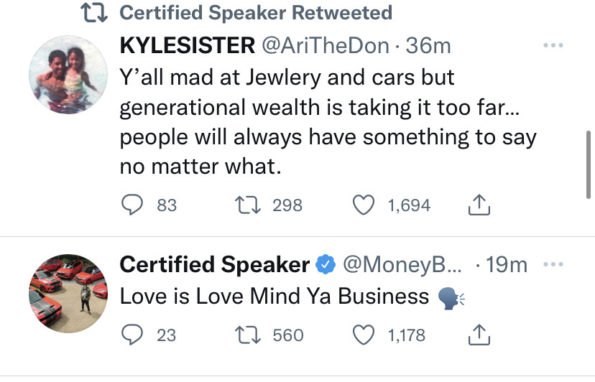Viewport: 595px width, 382px height.
Task: Click the Certified Speaker Retweeted label
Action: pos(256,13)
